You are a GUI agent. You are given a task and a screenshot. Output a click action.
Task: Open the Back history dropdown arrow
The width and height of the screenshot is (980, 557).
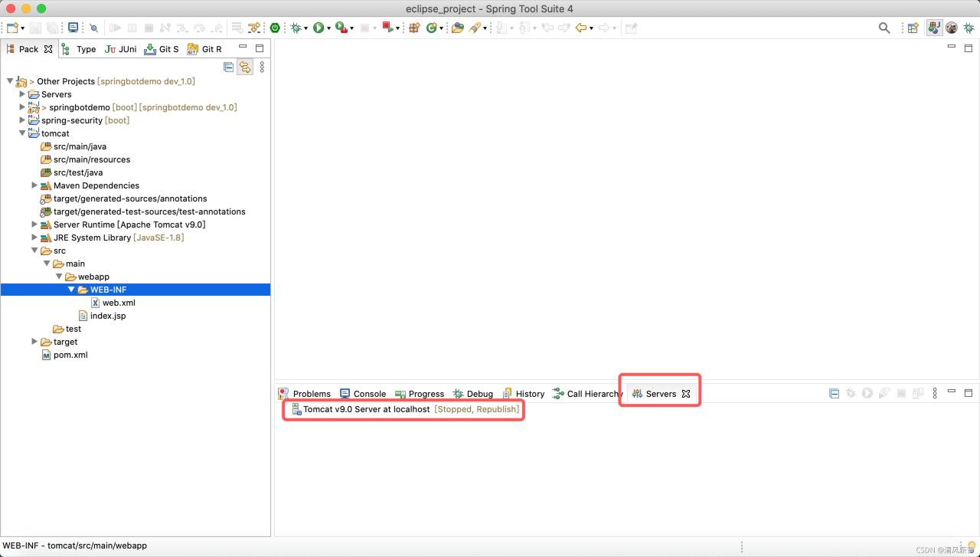click(591, 28)
